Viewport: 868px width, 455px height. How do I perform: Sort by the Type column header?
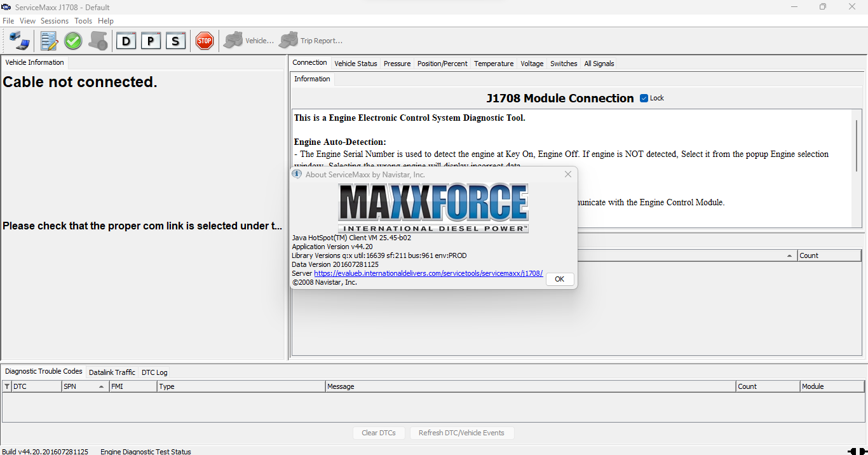pyautogui.click(x=241, y=386)
